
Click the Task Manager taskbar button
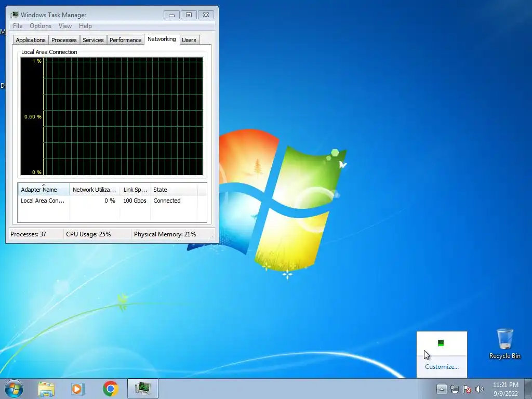143,389
